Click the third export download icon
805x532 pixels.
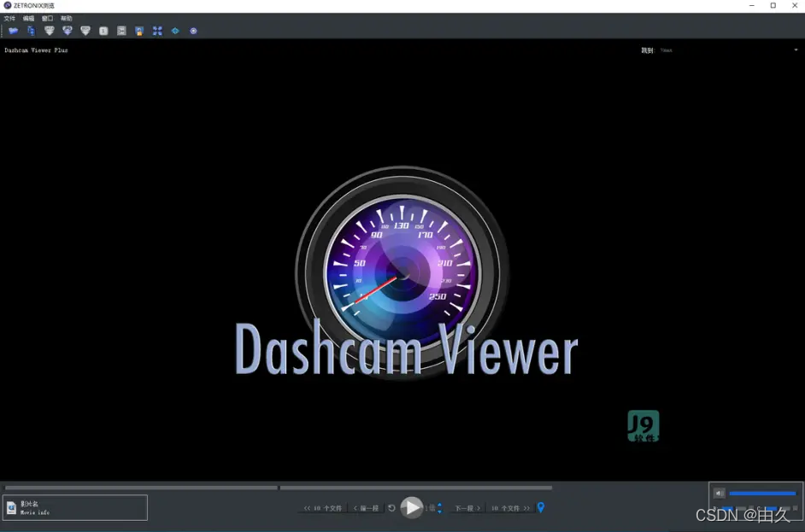point(85,31)
